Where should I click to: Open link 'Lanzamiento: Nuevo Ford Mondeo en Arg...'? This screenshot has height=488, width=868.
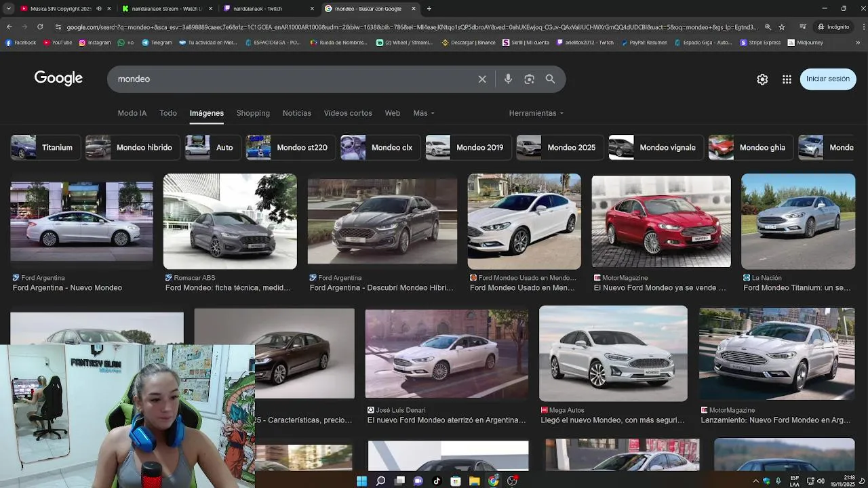coord(776,420)
